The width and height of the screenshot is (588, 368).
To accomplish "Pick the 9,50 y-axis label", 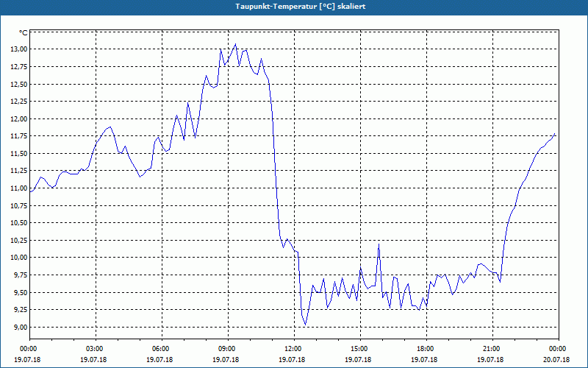I will [x=21, y=292].
